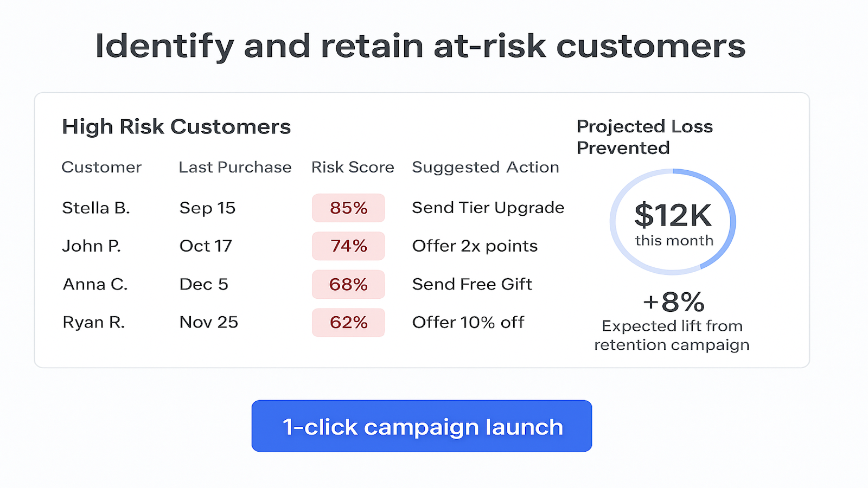Viewport: 868px width, 488px height.
Task: Select the 85% risk score badge
Action: click(x=348, y=208)
